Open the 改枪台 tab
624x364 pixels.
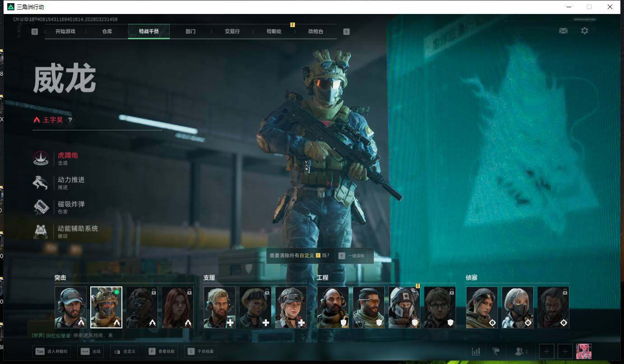pyautogui.click(x=316, y=32)
